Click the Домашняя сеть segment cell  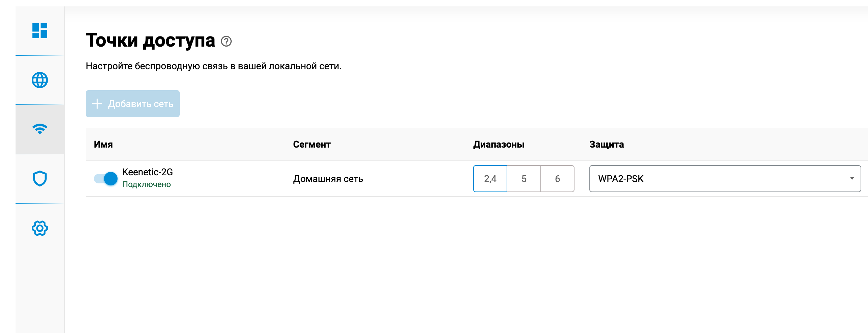click(x=328, y=179)
